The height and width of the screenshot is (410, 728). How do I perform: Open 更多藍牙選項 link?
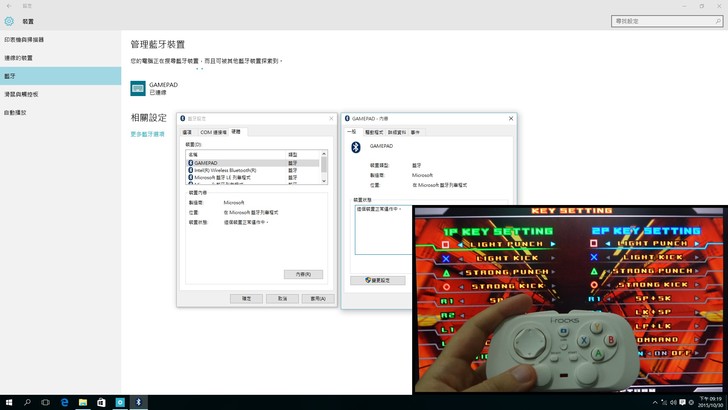(x=148, y=134)
